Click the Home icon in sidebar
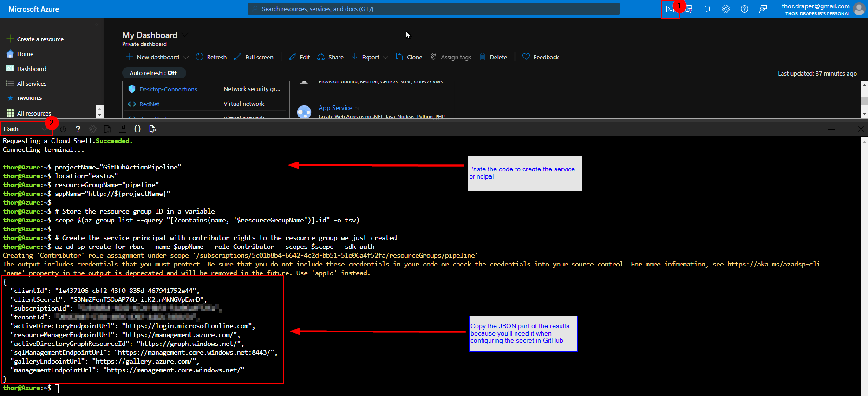Screen dimensions: 868x396 coord(10,54)
